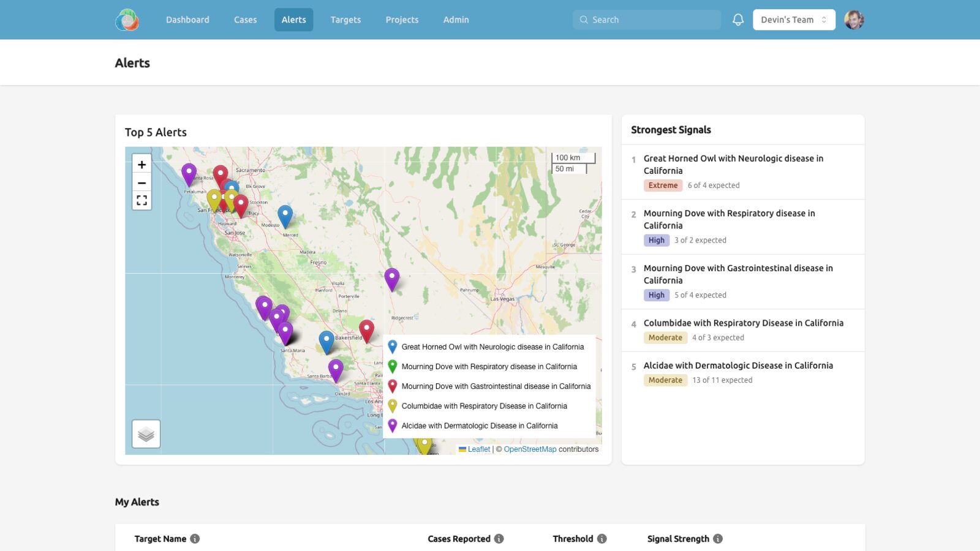The height and width of the screenshot is (551, 980).
Task: Open the notifications bell
Action: tap(738, 20)
